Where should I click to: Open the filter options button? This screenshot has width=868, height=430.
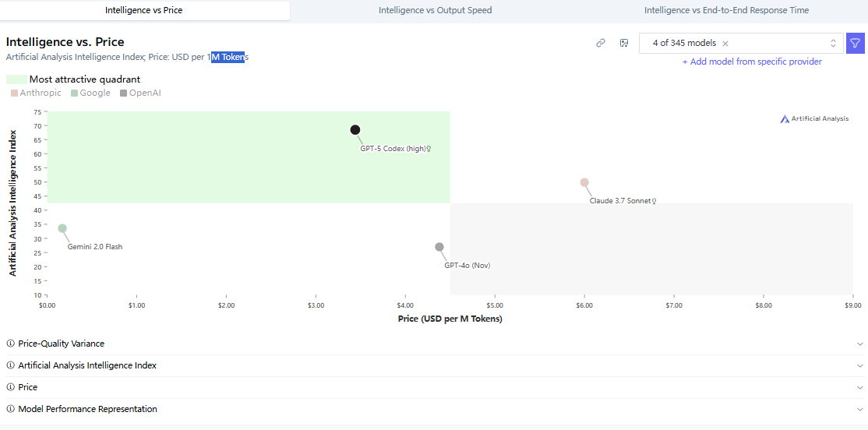pyautogui.click(x=856, y=43)
